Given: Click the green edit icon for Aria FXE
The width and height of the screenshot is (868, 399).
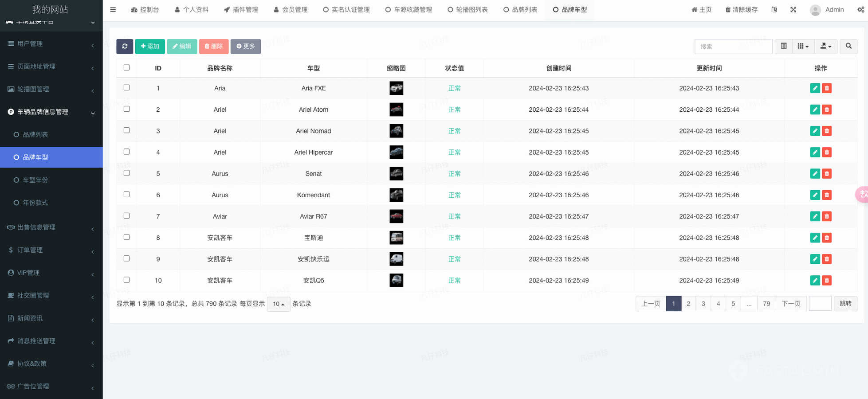Looking at the screenshot, I should pyautogui.click(x=815, y=88).
